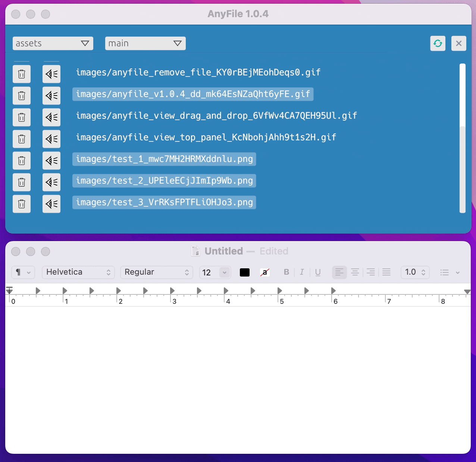Click the font size field showing 12
The height and width of the screenshot is (462, 476).
pyautogui.click(x=209, y=272)
